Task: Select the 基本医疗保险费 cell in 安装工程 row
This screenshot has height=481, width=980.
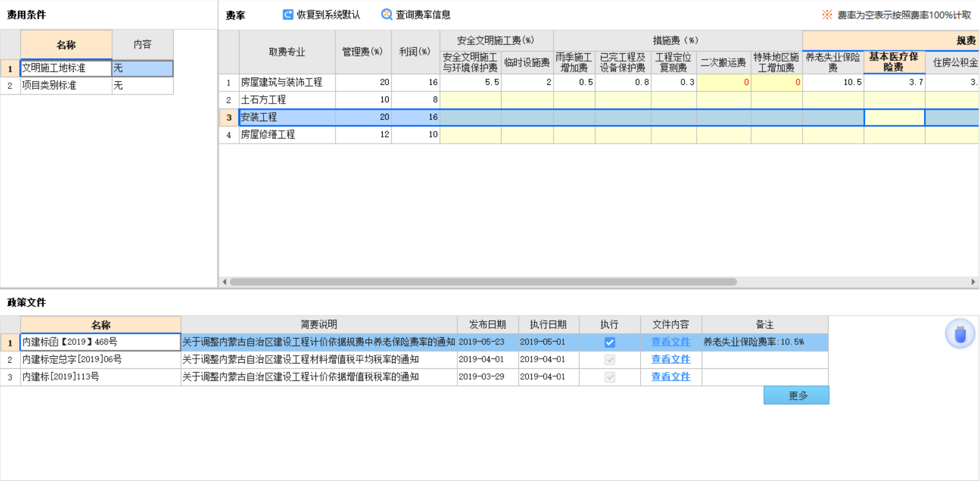Action: pos(895,118)
